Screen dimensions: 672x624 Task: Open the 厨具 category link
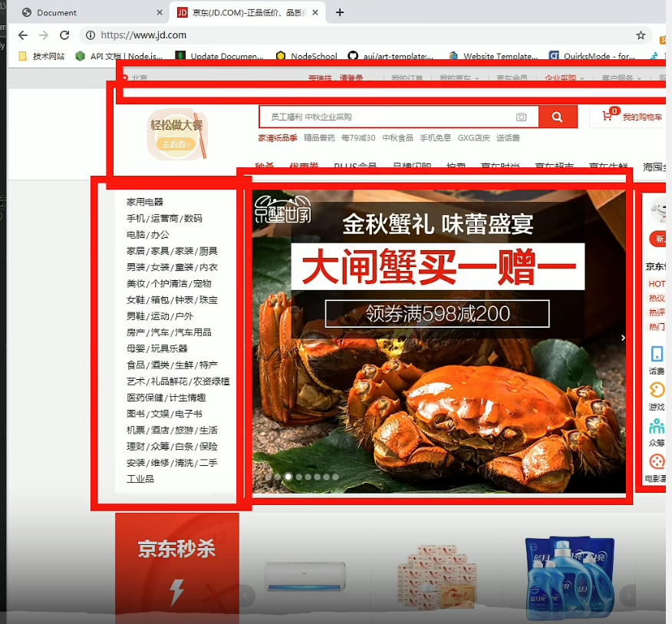click(x=209, y=251)
